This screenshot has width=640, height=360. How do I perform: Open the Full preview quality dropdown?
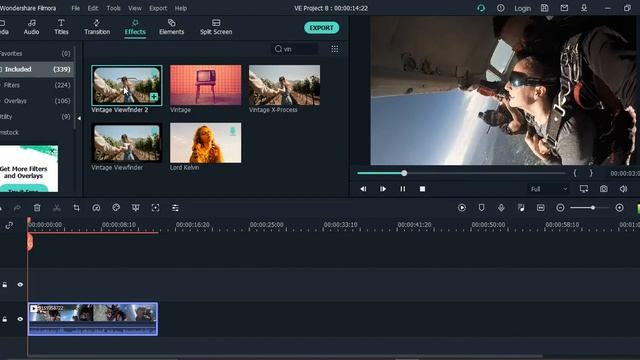pyautogui.click(x=548, y=189)
